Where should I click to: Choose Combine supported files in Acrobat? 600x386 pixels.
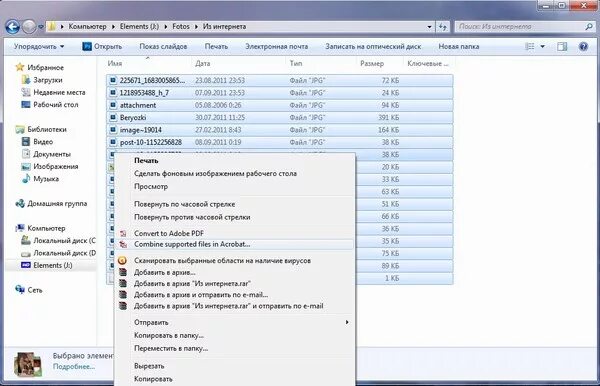coord(235,244)
